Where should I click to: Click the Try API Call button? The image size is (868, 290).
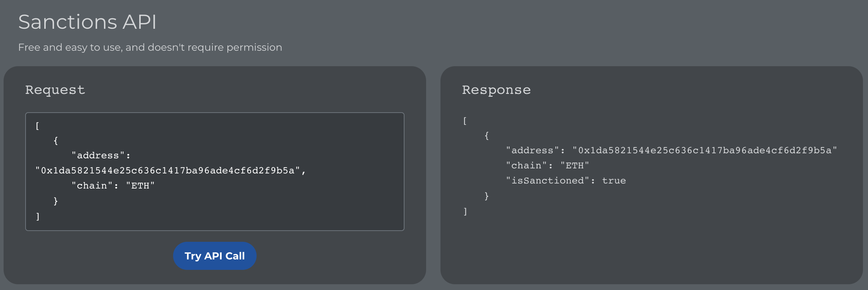click(x=214, y=256)
